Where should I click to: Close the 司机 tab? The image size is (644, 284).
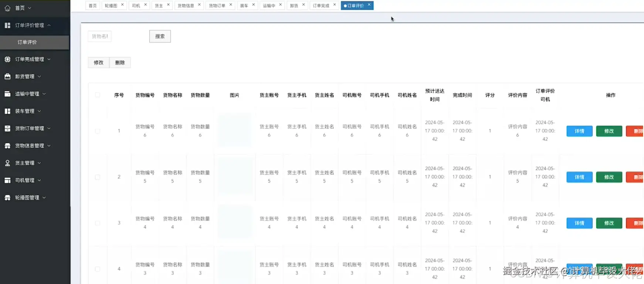[x=145, y=5]
